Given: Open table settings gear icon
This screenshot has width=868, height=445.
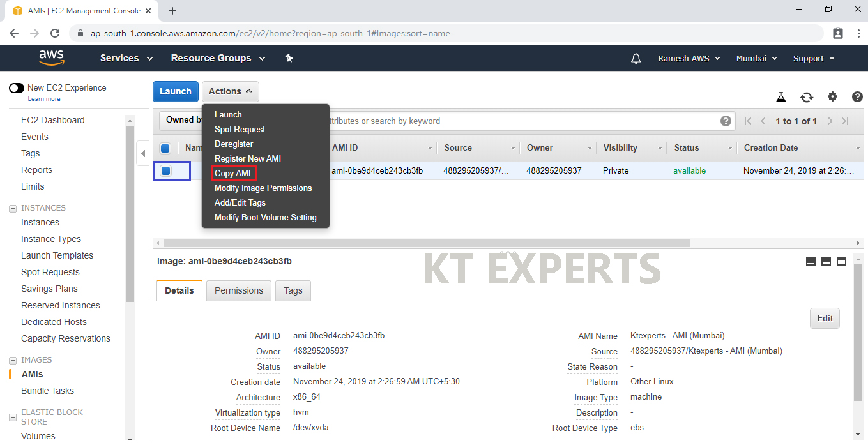Looking at the screenshot, I should (832, 97).
